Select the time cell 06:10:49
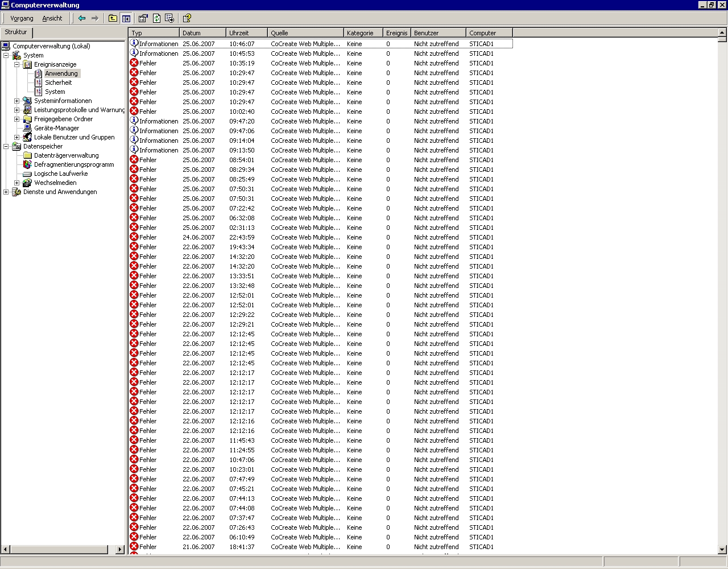Screen dimensions: 728x569 pos(242,537)
